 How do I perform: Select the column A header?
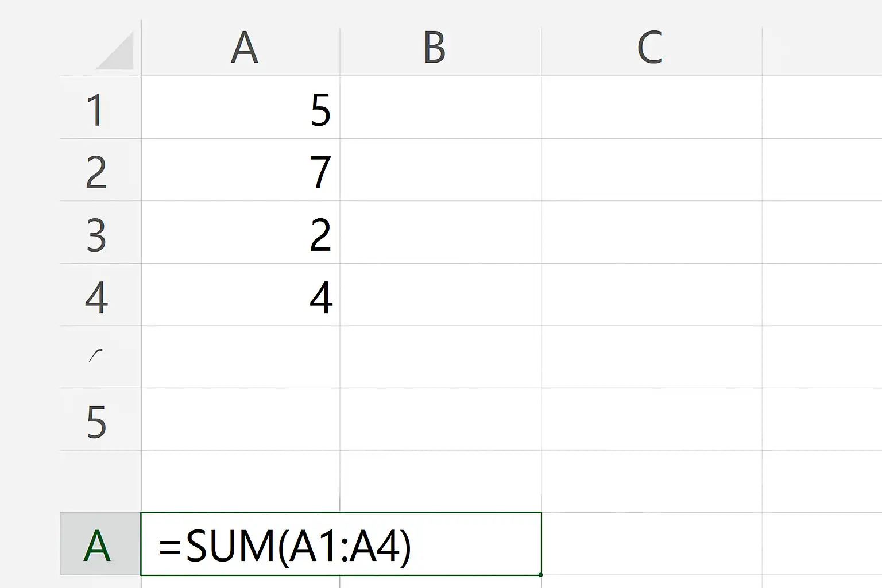pos(241,47)
